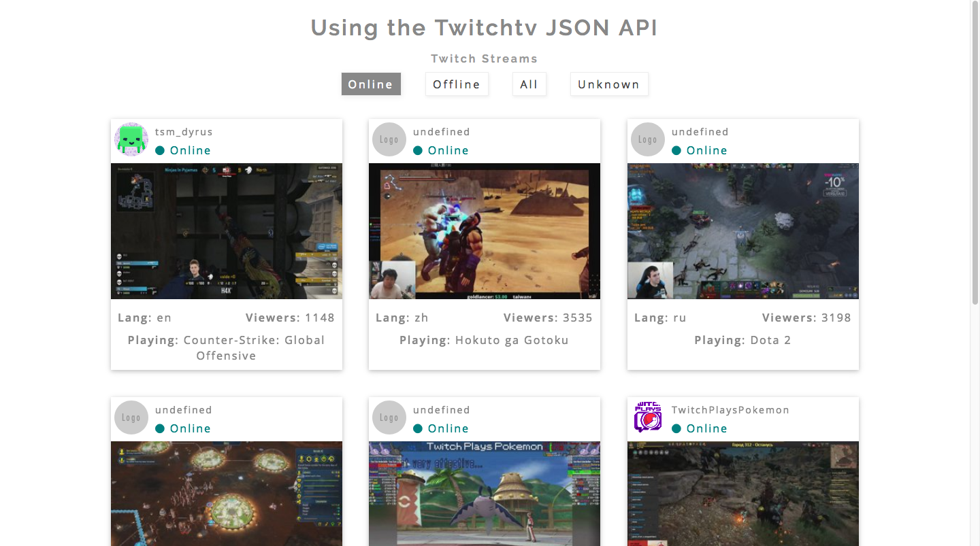The width and height of the screenshot is (980, 546).
Task: Click logo placeholder above the Pokemon battle thumbnail
Action: point(389,417)
